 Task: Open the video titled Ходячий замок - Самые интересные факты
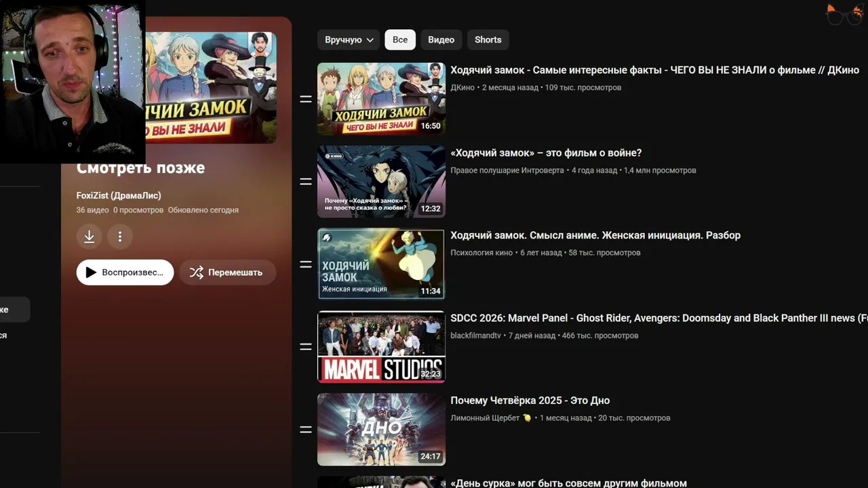click(654, 70)
